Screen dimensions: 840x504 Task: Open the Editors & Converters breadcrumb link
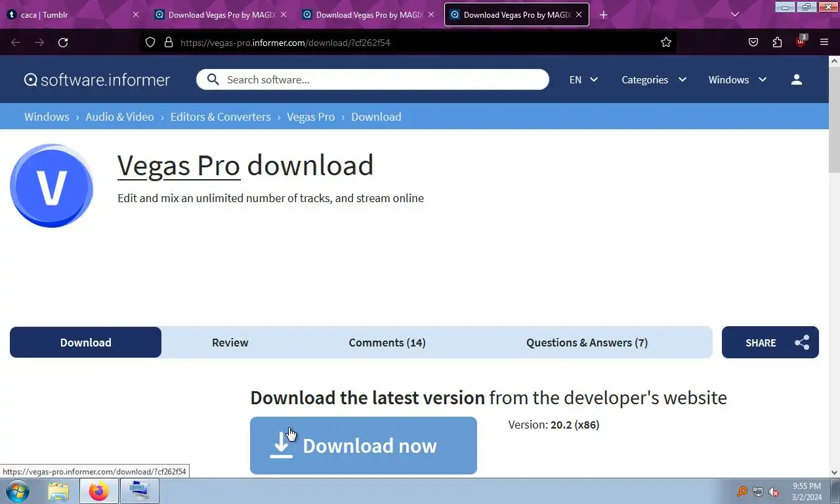(220, 117)
